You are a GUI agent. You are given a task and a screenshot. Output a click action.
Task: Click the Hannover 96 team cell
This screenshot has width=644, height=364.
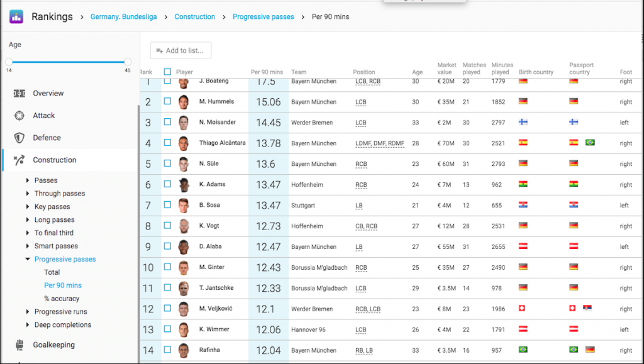click(308, 329)
